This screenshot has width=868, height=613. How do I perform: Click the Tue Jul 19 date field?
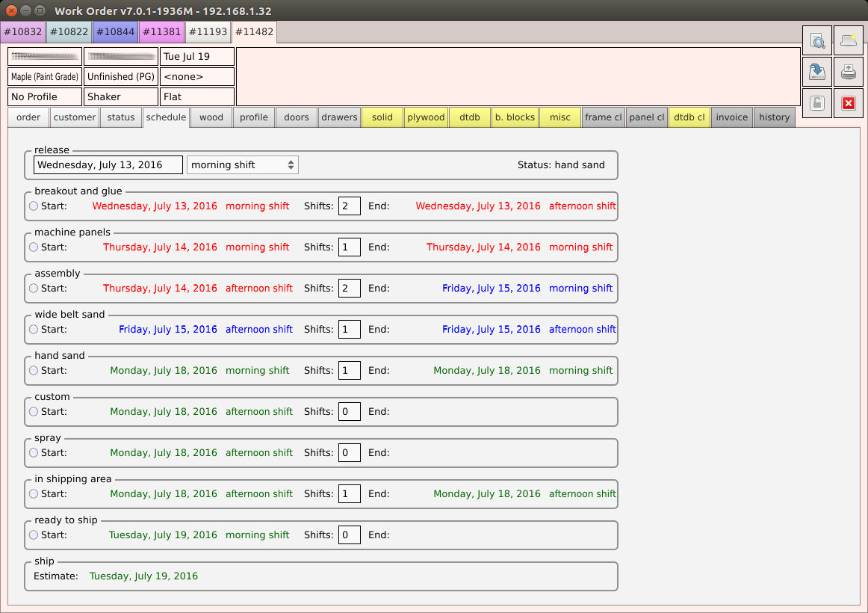coord(197,57)
